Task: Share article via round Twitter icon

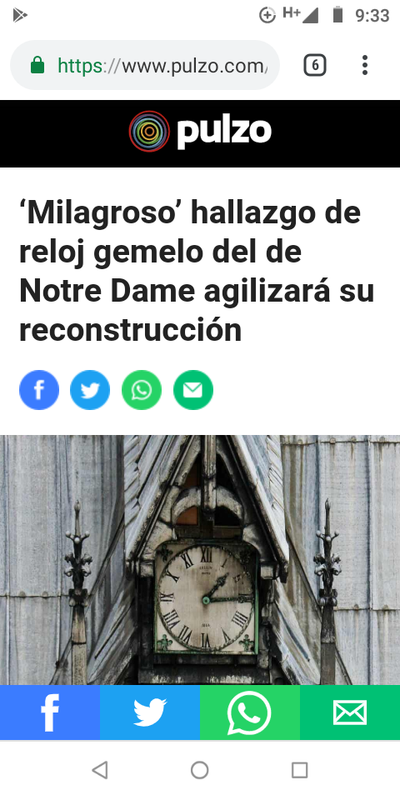Action: tap(90, 390)
